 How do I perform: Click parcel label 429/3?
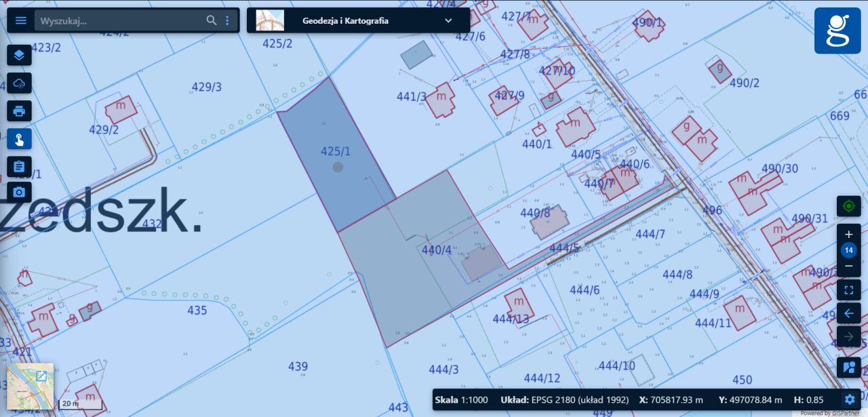tap(207, 87)
